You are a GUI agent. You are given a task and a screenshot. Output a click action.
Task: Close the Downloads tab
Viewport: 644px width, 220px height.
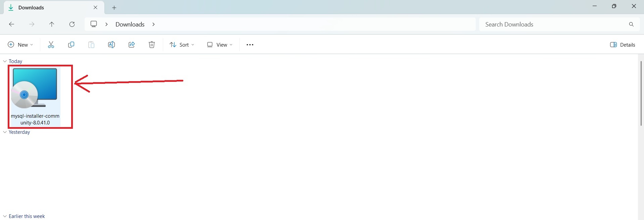point(95,7)
